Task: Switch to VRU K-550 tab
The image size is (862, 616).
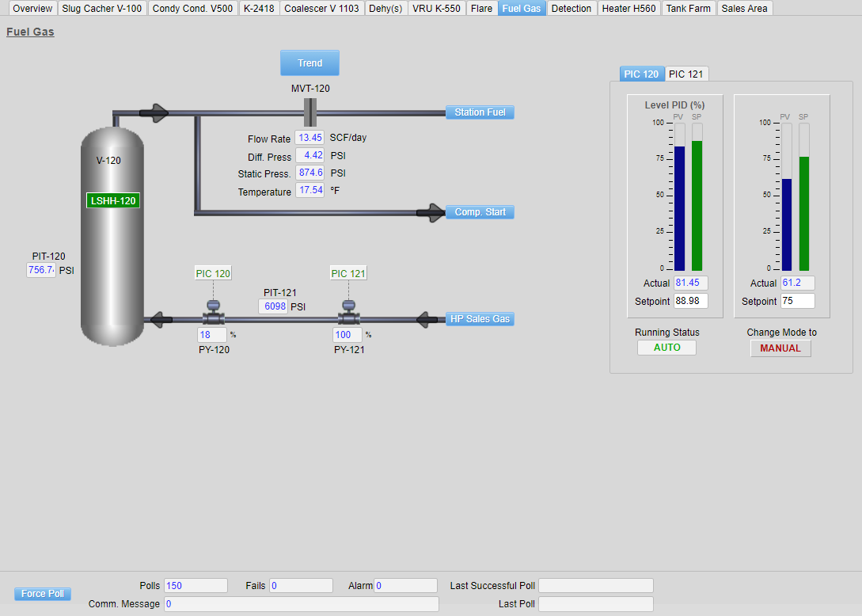Action: (436, 8)
